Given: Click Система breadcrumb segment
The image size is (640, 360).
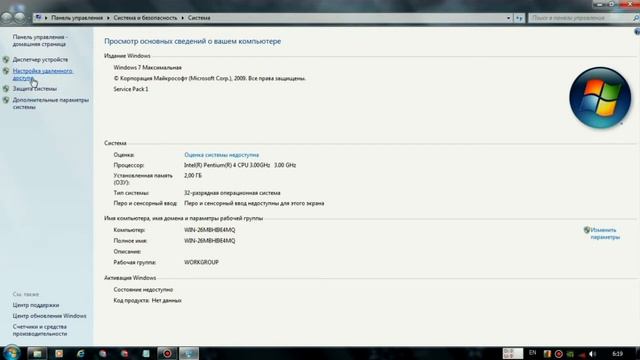Looking at the screenshot, I should click(199, 18).
